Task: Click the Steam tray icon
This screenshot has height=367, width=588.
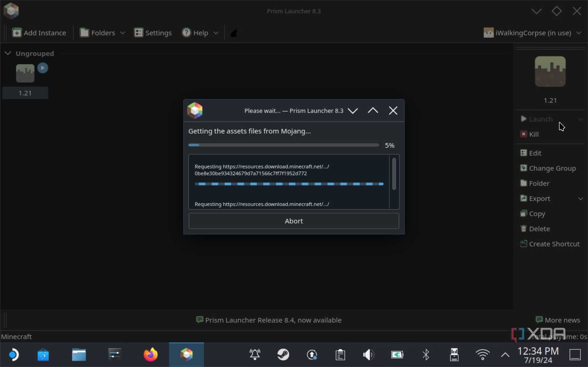Action: click(283, 355)
